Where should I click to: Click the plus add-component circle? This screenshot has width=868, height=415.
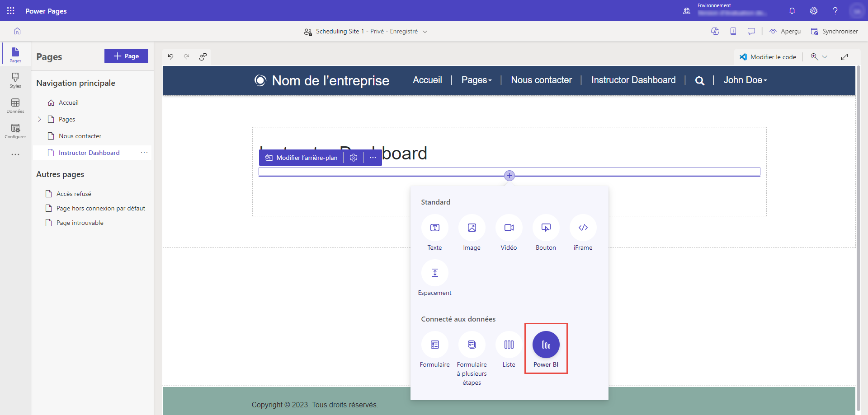pos(509,176)
